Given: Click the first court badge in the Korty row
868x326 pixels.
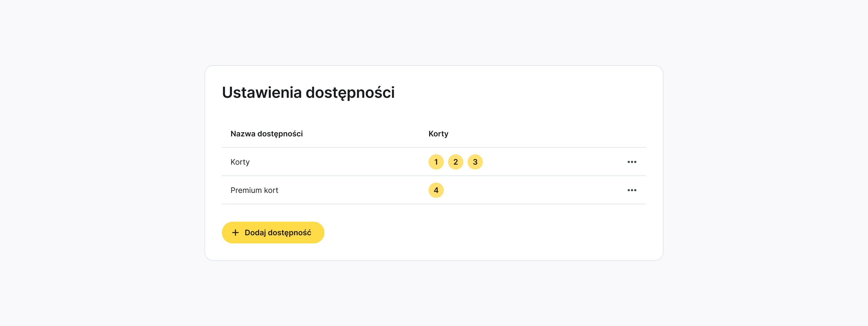Looking at the screenshot, I should (436, 162).
